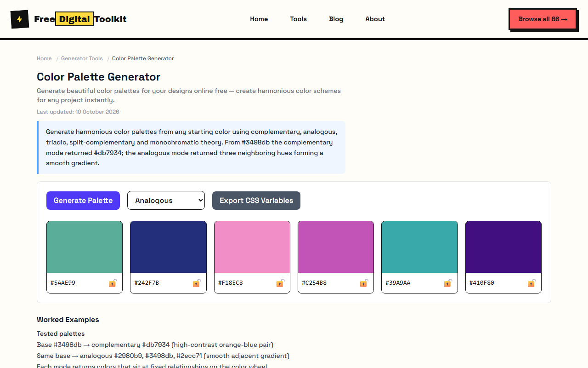Choose the teal #39A9AA color swatch
The height and width of the screenshot is (368, 588).
[x=420, y=247]
